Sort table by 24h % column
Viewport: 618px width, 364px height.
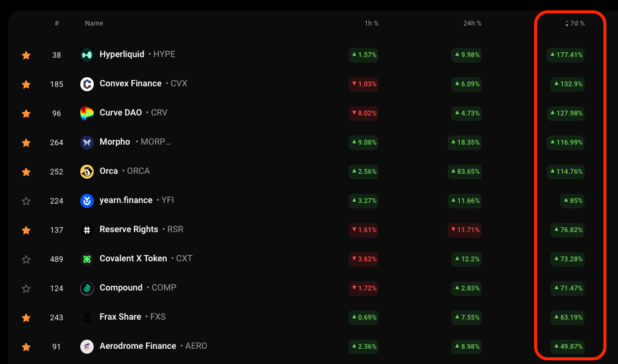(x=472, y=23)
